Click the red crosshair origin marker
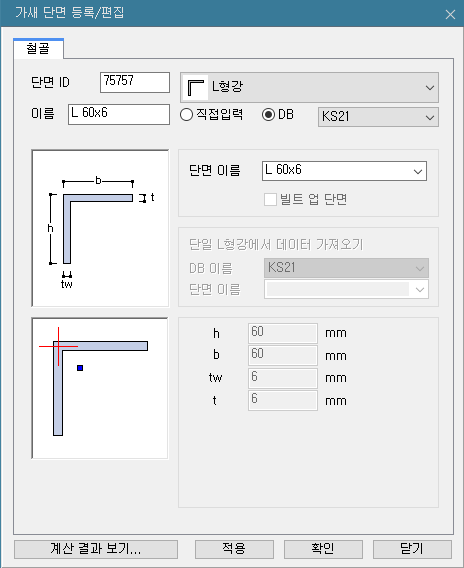 click(x=58, y=347)
